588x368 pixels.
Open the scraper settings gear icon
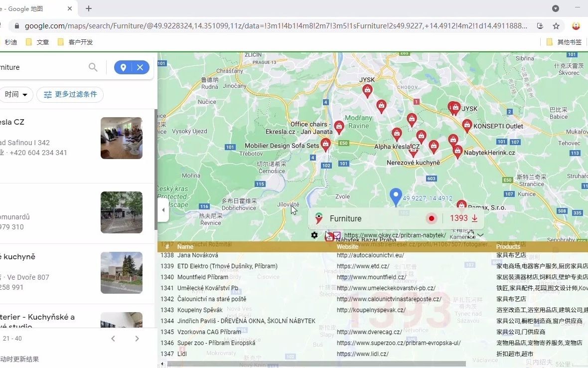pyautogui.click(x=314, y=235)
